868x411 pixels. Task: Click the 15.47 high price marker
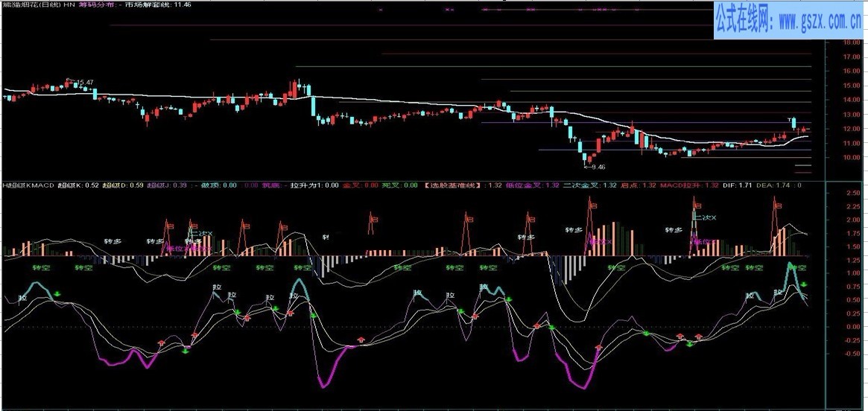[83, 83]
